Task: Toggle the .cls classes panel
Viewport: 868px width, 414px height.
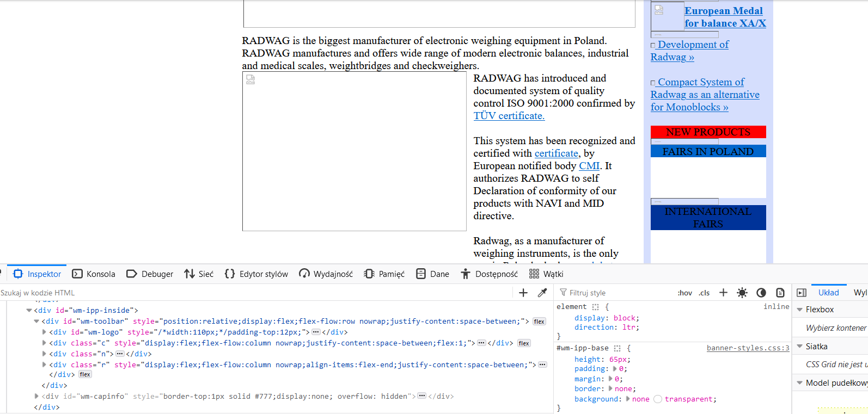Action: click(705, 293)
